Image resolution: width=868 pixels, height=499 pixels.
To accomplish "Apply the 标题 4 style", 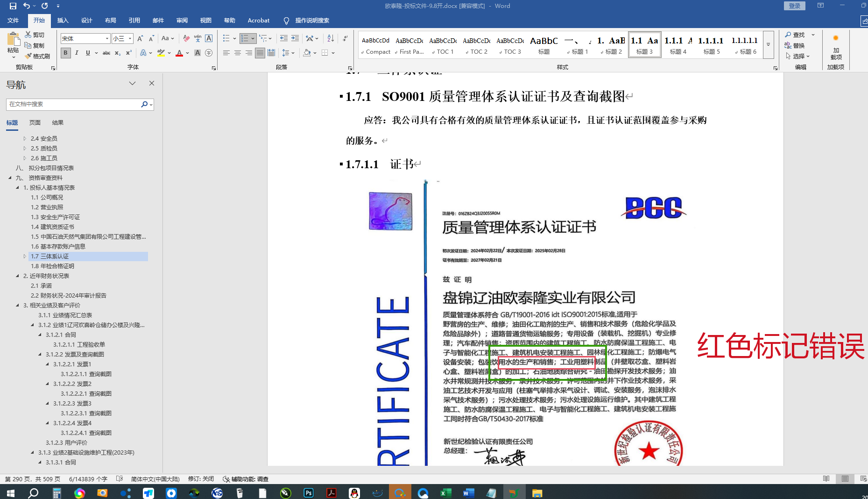I will pos(678,45).
